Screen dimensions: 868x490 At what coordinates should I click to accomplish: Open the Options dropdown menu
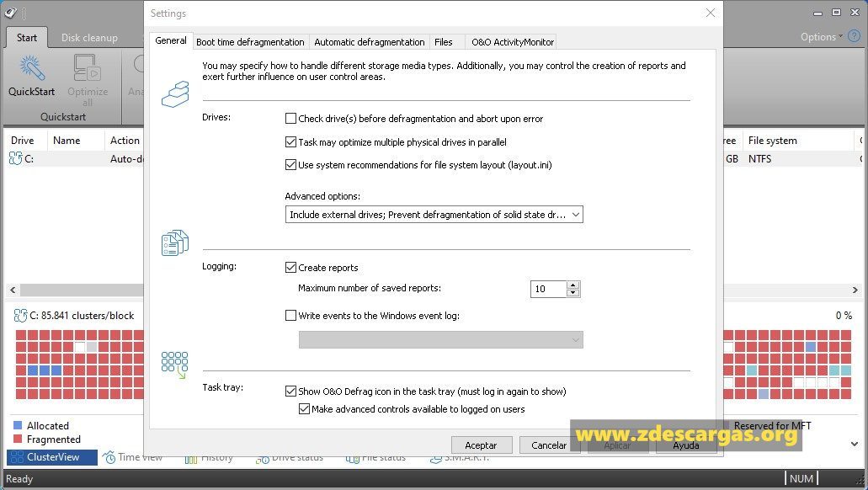[x=822, y=36]
